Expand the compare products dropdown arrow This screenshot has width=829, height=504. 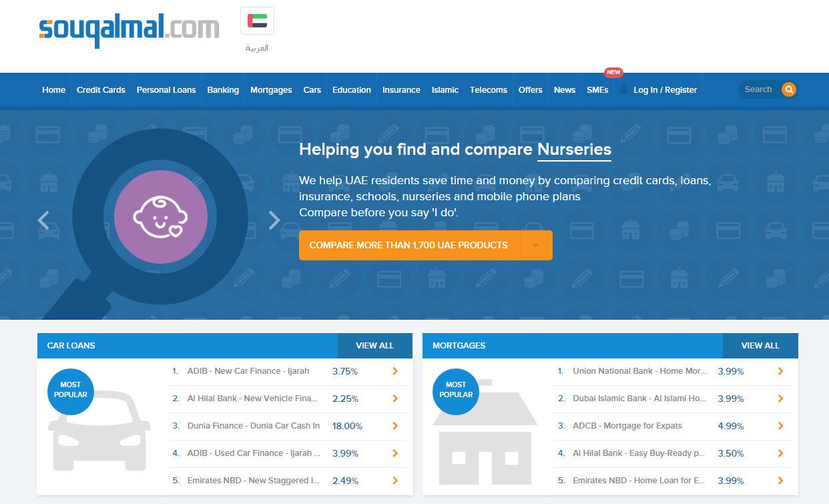(x=535, y=245)
